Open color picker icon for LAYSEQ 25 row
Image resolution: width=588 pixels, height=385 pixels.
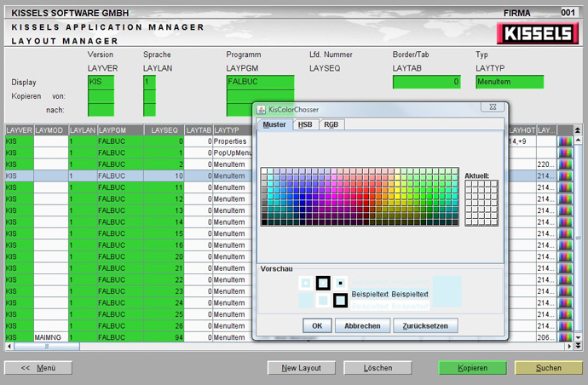[x=565, y=314]
